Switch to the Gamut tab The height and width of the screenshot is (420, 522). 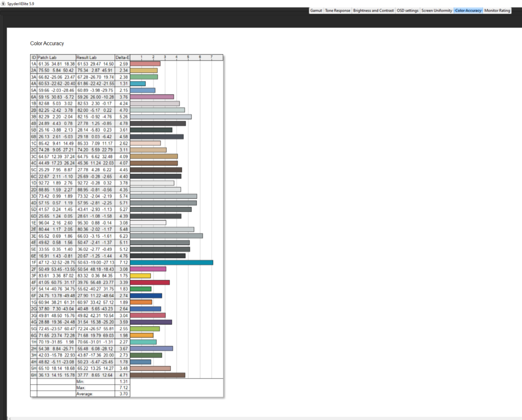tap(316, 10)
